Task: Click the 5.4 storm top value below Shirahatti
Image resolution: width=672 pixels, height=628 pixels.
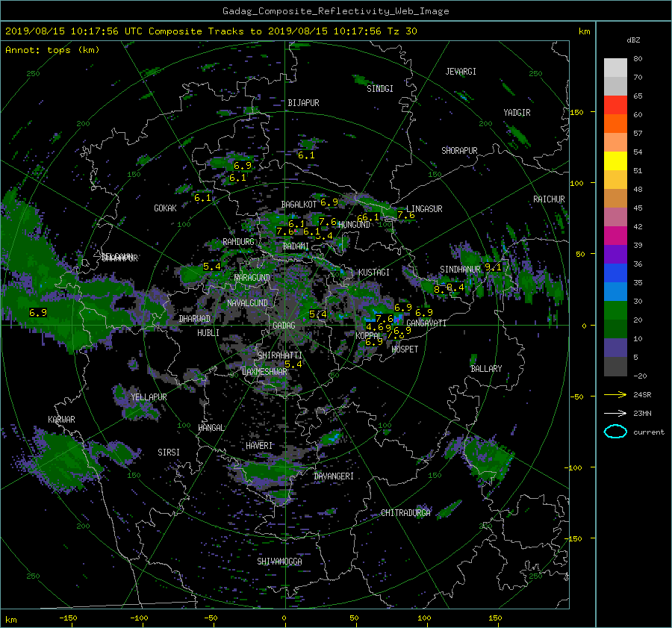Action: tap(293, 364)
